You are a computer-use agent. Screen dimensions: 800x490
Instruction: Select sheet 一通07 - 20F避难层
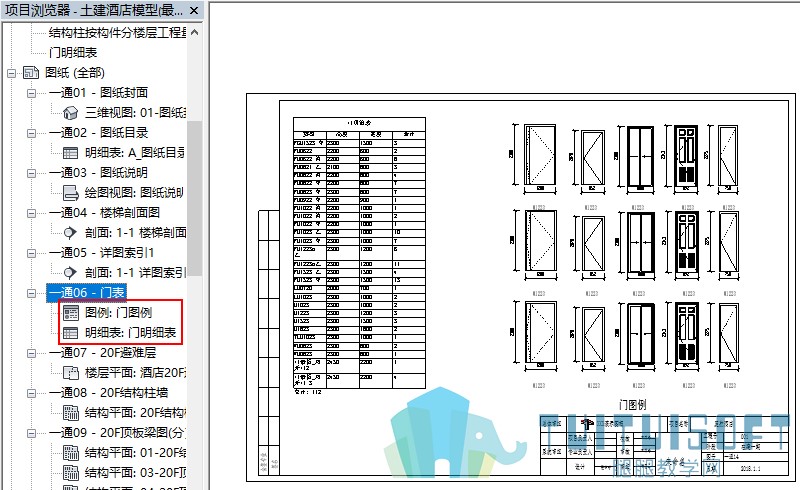pos(103,353)
